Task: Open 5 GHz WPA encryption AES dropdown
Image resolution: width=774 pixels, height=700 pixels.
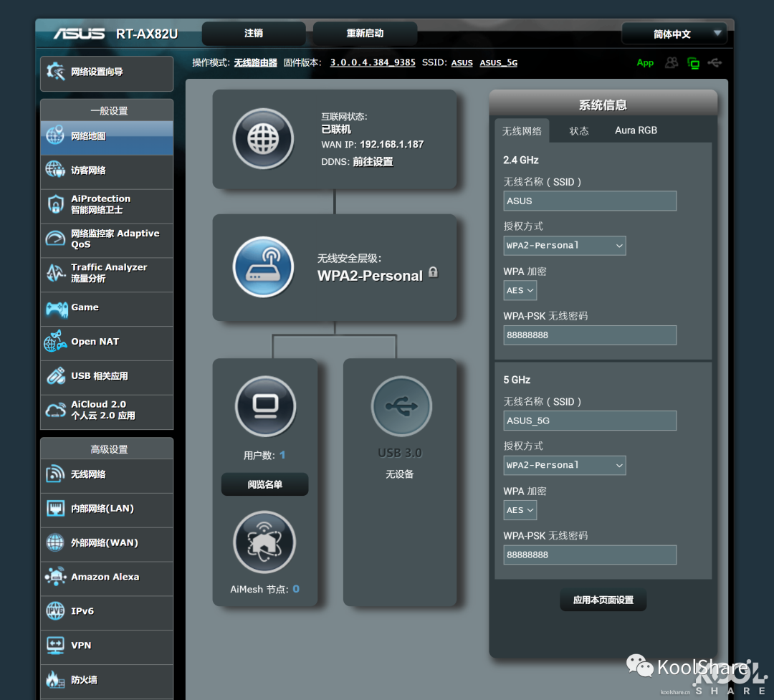Action: click(x=520, y=510)
